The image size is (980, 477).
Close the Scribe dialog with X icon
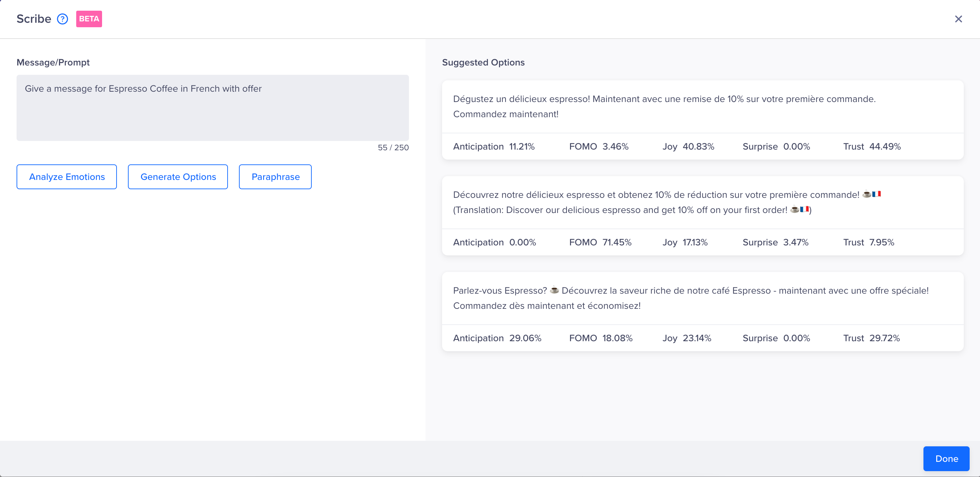[958, 19]
